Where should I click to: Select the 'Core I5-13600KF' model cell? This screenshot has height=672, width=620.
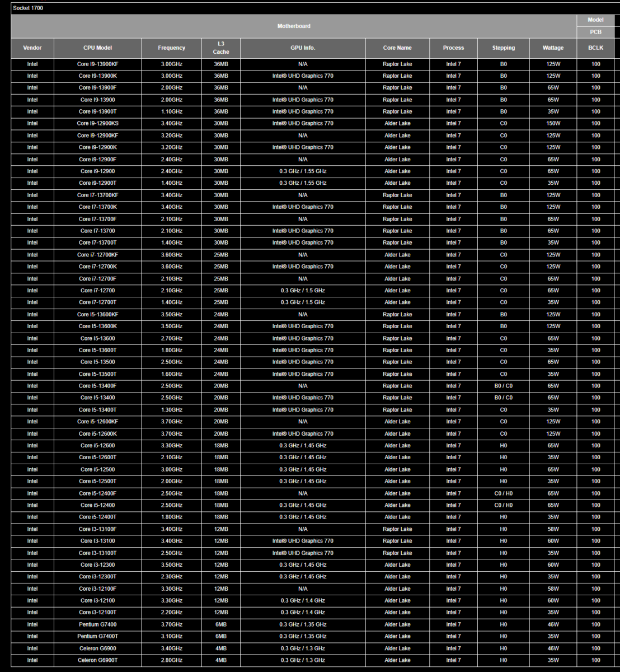(98, 315)
